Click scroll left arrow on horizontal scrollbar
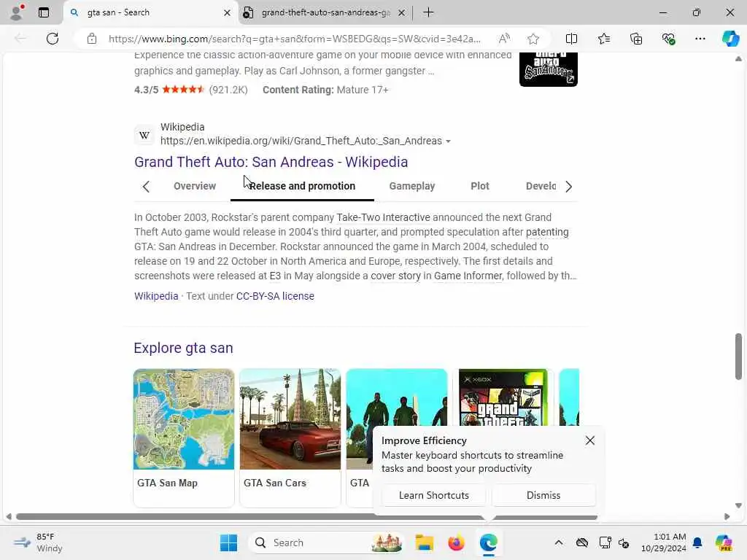Viewport: 747px width, 560px height. click(9, 517)
